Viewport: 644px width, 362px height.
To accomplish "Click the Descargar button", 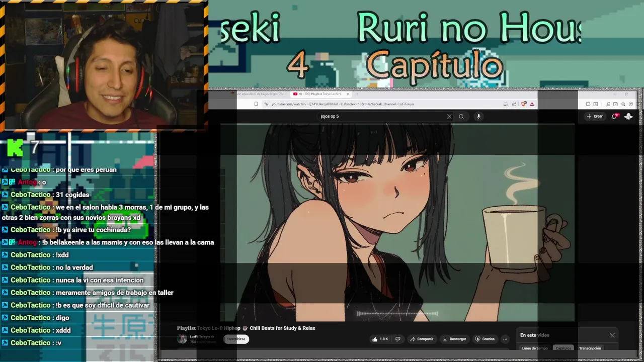I will 454,339.
